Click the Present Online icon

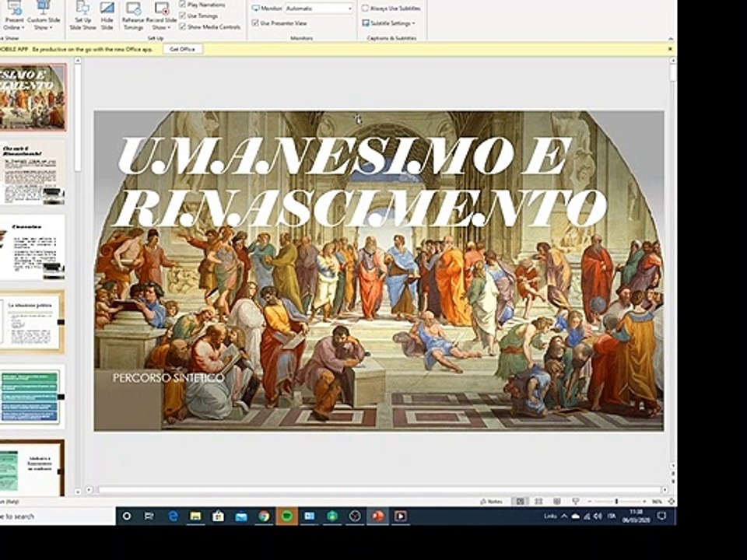click(x=14, y=8)
